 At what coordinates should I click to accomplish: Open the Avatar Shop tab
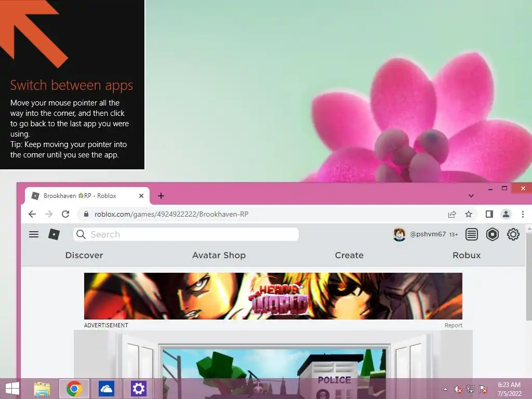[219, 255]
